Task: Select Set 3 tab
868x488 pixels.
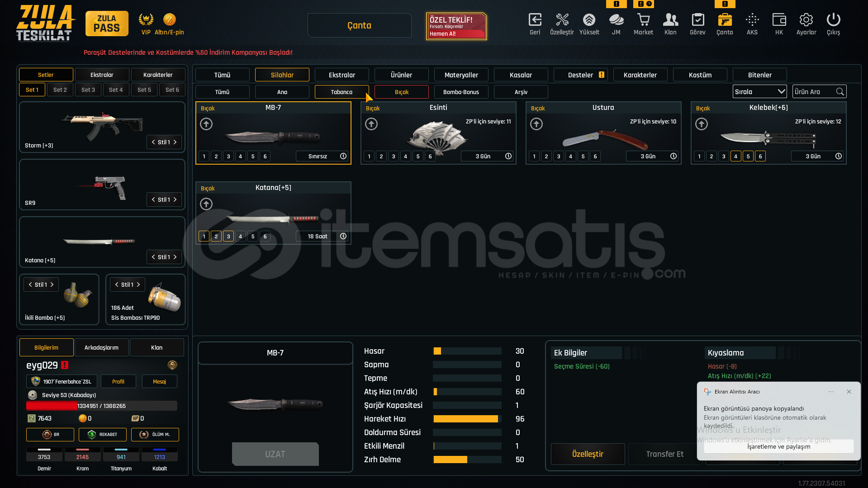Action: pyautogui.click(x=88, y=90)
